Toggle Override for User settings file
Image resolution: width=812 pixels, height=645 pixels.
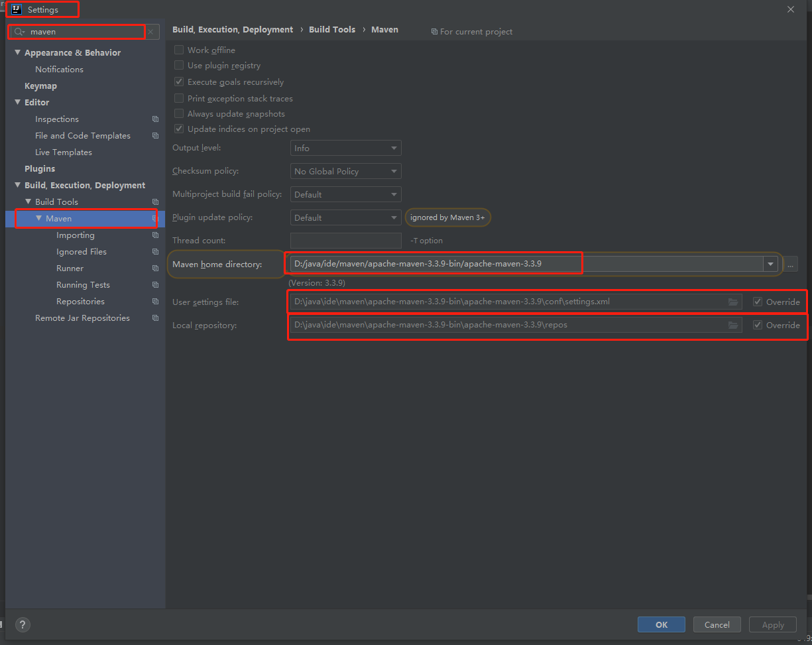(x=758, y=302)
